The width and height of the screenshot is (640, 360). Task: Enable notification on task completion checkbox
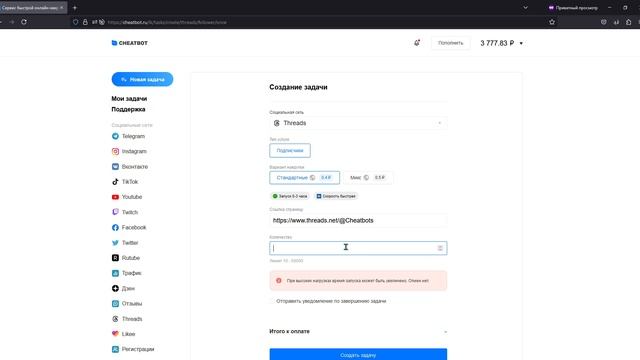[272, 301]
